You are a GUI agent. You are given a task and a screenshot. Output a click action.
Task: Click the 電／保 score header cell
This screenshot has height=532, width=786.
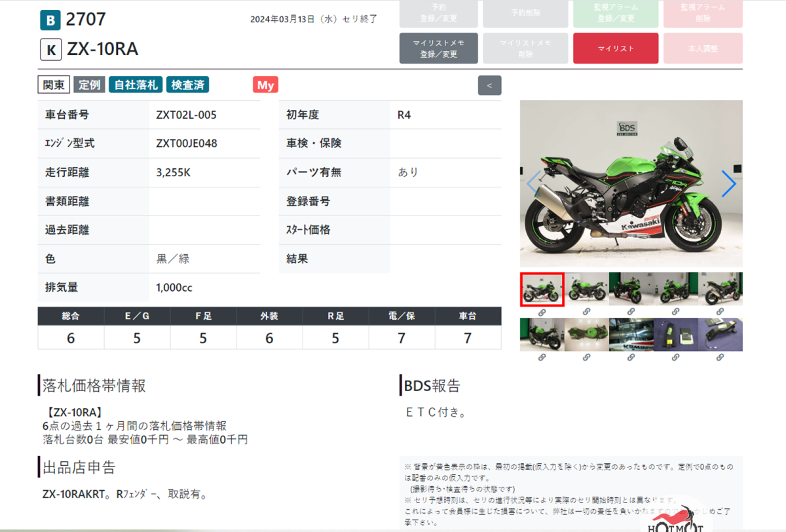402,316
